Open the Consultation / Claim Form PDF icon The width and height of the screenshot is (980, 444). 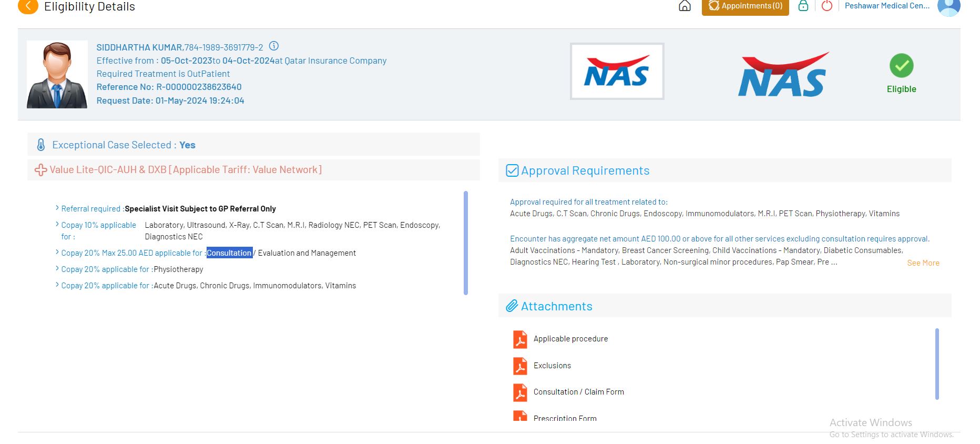pyautogui.click(x=520, y=392)
